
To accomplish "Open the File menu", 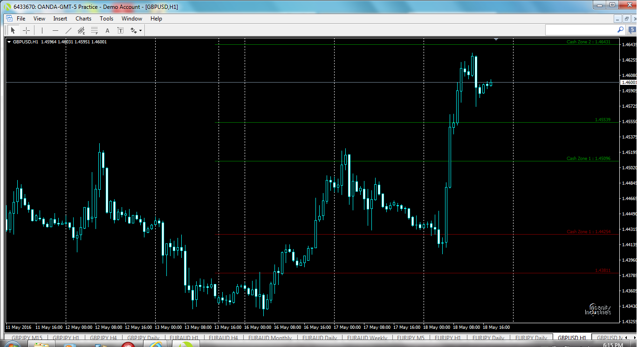I will tap(21, 19).
